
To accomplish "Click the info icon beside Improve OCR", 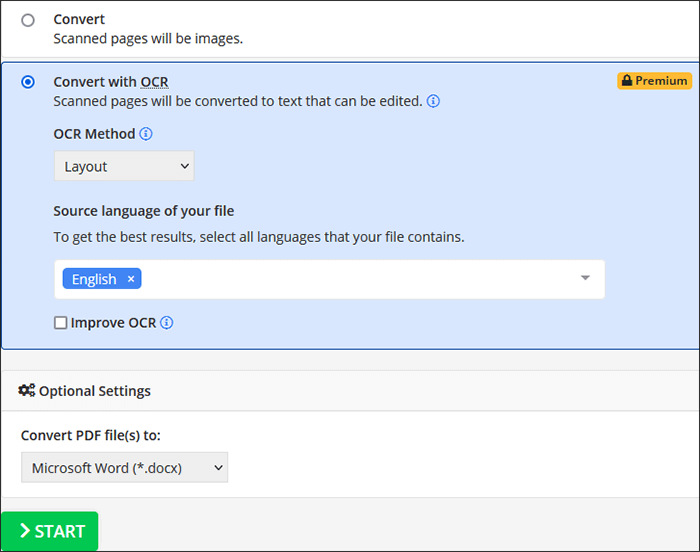I will (x=167, y=323).
